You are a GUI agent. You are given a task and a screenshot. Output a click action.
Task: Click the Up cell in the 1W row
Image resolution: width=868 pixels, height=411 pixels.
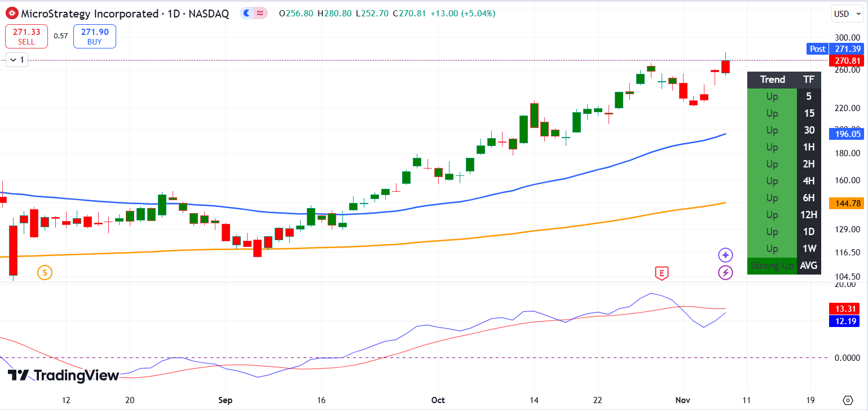pos(772,249)
